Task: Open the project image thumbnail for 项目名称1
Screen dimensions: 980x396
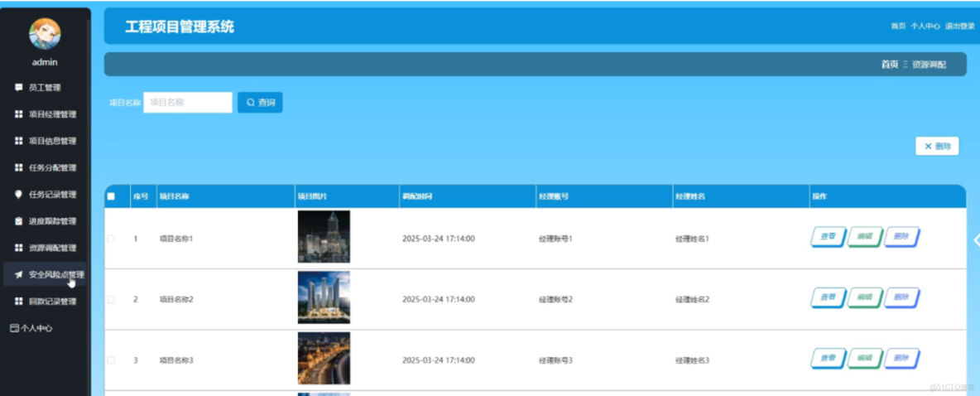Action: (324, 236)
